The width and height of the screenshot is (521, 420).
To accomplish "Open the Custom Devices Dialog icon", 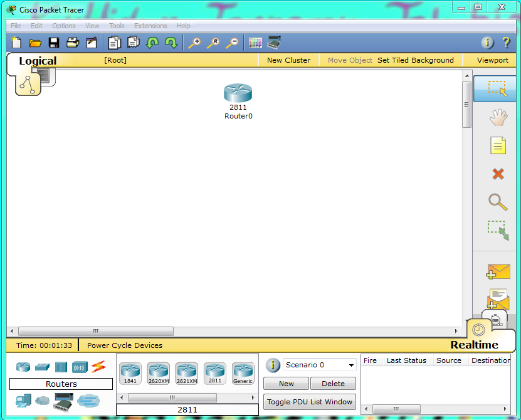I will (274, 43).
